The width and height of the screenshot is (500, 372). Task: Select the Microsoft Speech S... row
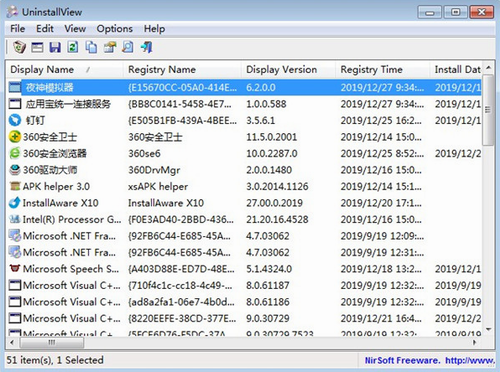245,269
